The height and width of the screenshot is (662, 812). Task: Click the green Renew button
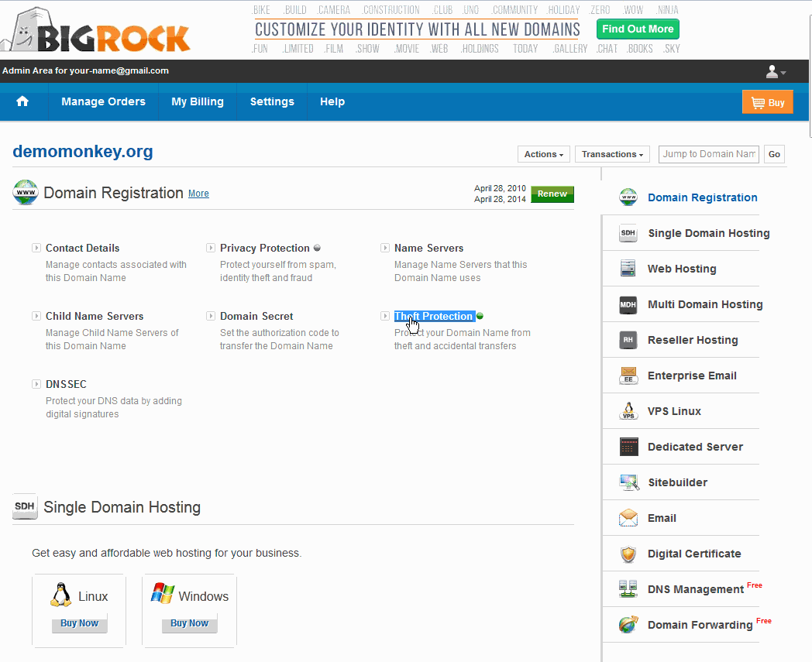click(552, 194)
